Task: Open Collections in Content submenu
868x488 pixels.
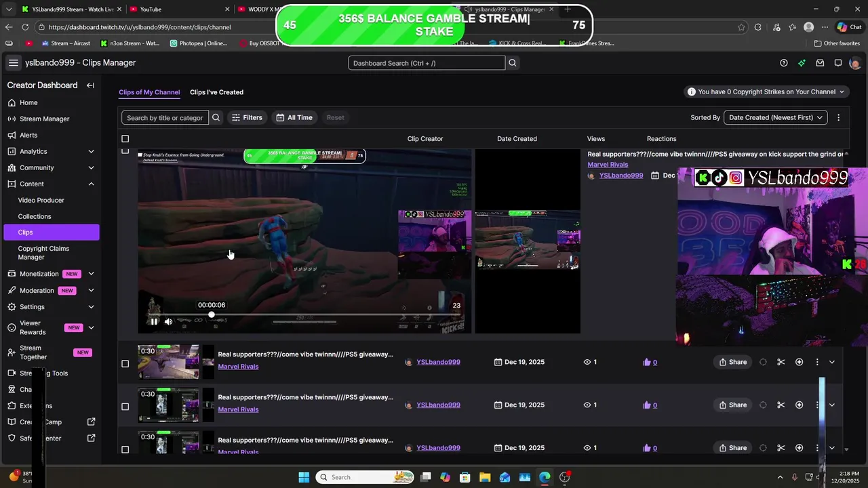Action: point(35,217)
